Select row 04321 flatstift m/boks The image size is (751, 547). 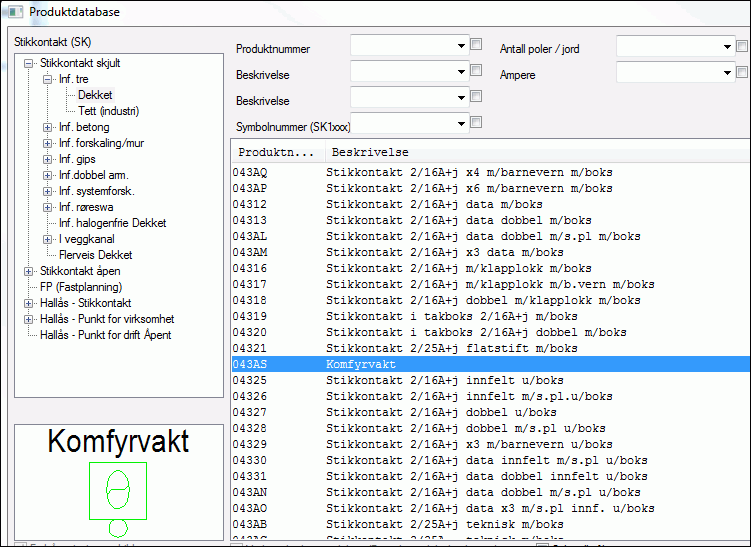250,349
